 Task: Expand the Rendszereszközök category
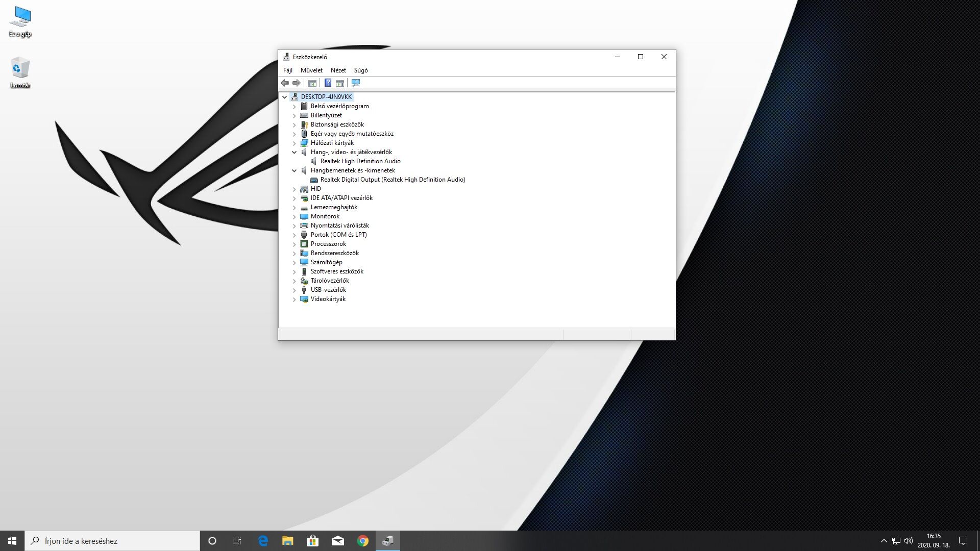click(295, 253)
